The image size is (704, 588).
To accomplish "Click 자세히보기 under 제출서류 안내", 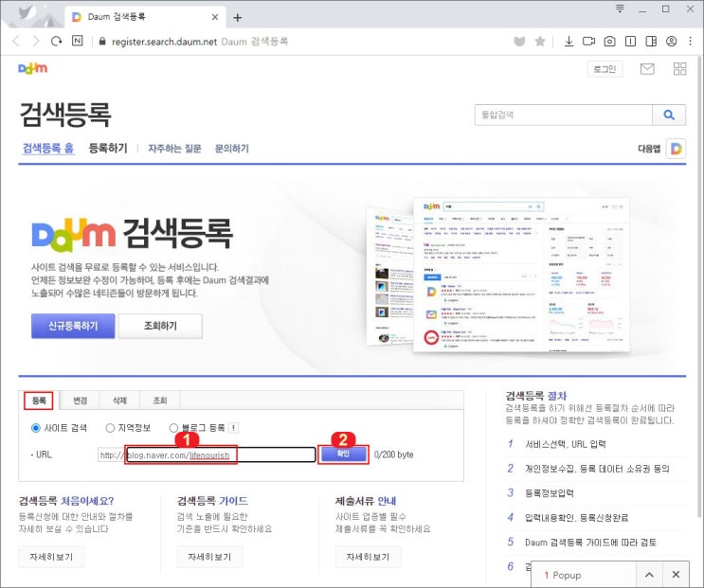I will pyautogui.click(x=369, y=557).
